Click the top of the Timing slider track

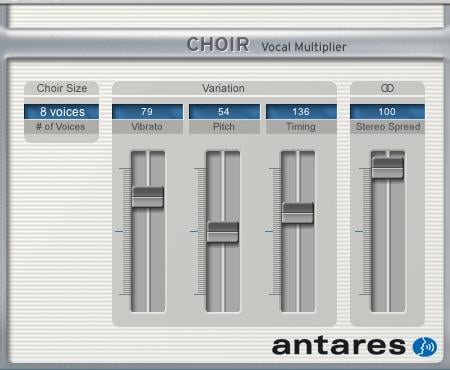pos(298,157)
